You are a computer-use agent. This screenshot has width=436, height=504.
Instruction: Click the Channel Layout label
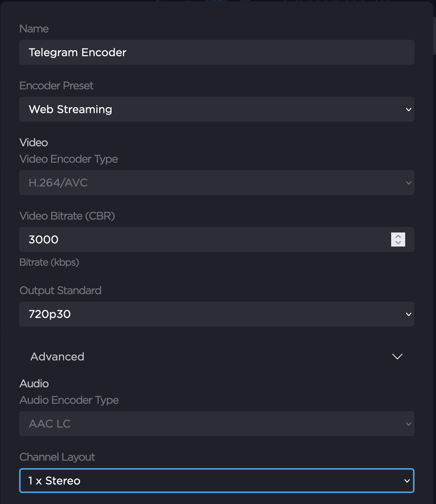click(x=57, y=457)
